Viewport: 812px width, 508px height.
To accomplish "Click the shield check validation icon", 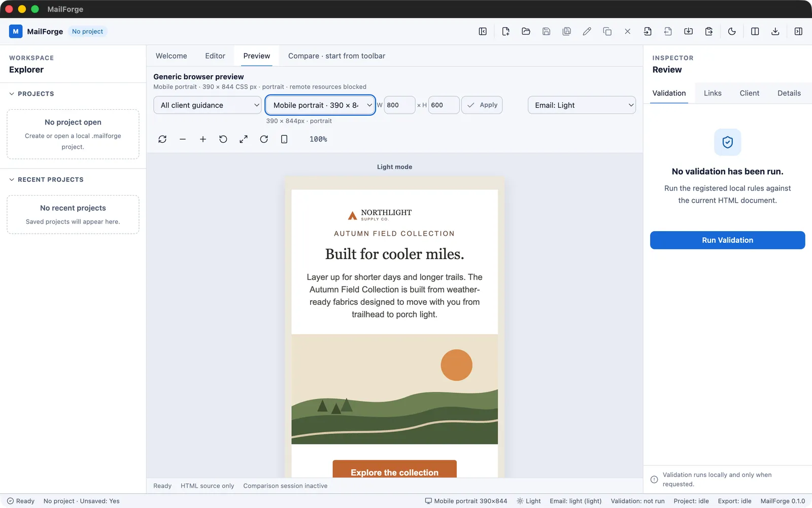I will [727, 142].
